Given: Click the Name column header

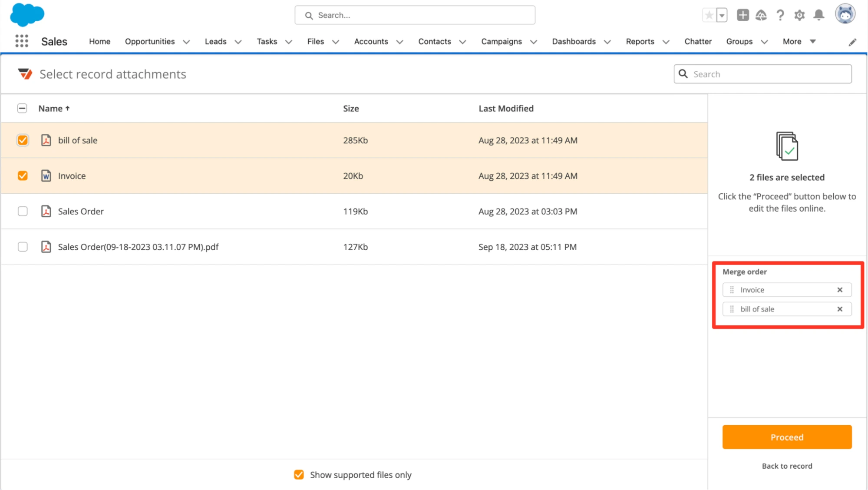Looking at the screenshot, I should tap(50, 108).
